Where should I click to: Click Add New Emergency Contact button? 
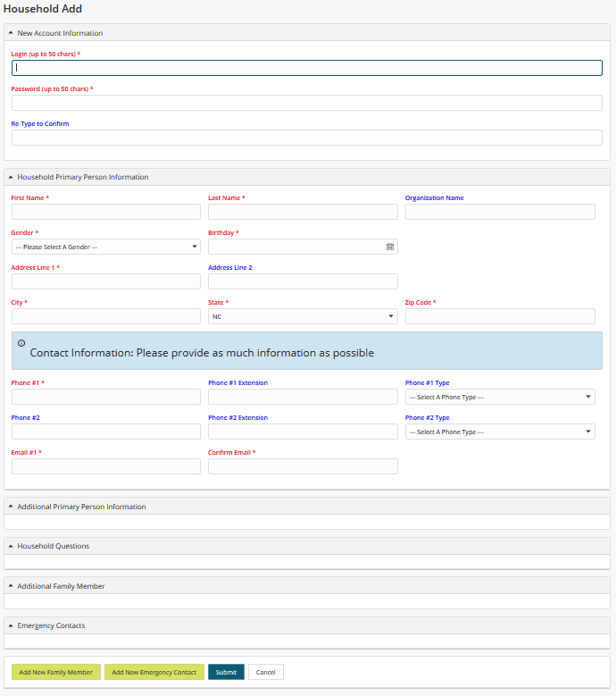tap(154, 672)
